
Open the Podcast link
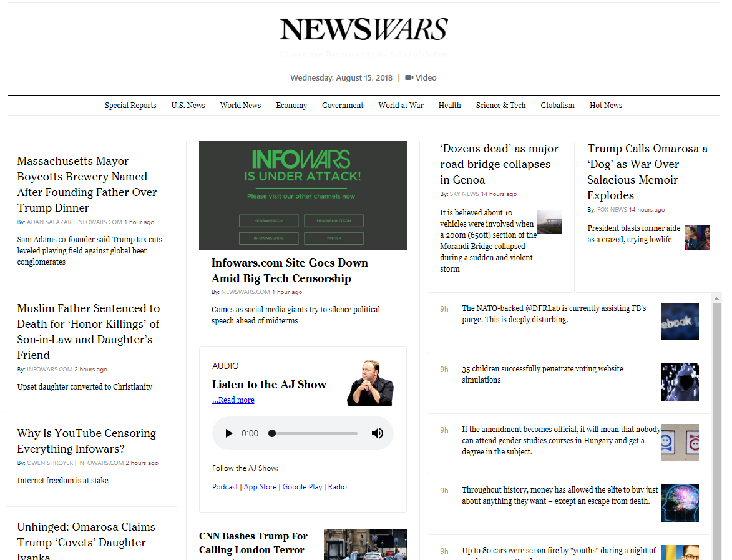[225, 487]
